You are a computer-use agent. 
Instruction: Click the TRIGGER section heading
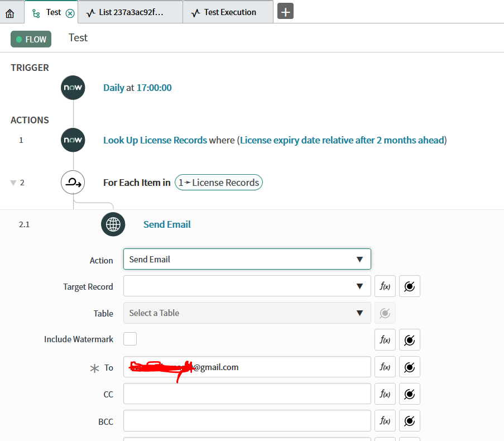click(30, 68)
